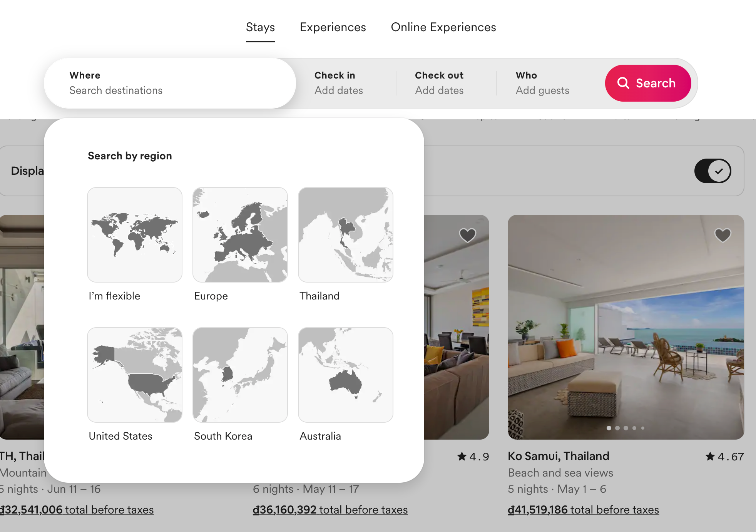Viewport: 756px width, 532px height.
Task: Choose the Europe region map
Action: click(240, 235)
